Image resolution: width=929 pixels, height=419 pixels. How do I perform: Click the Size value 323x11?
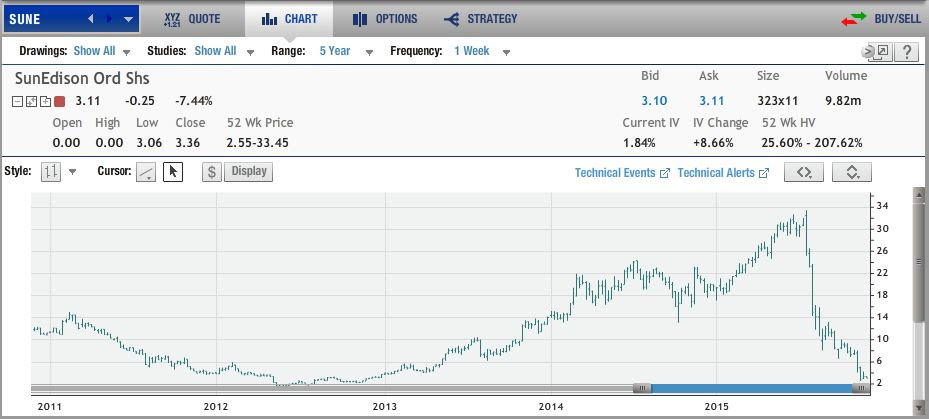pos(777,101)
